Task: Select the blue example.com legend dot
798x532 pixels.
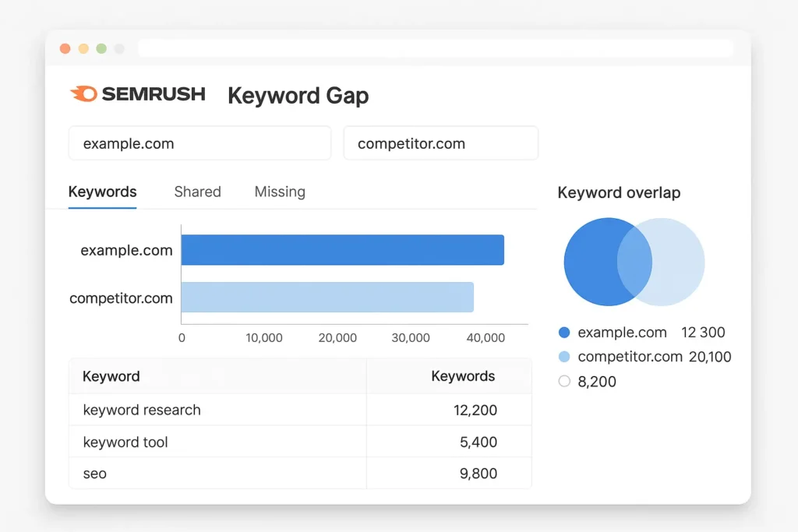Action: tap(563, 333)
